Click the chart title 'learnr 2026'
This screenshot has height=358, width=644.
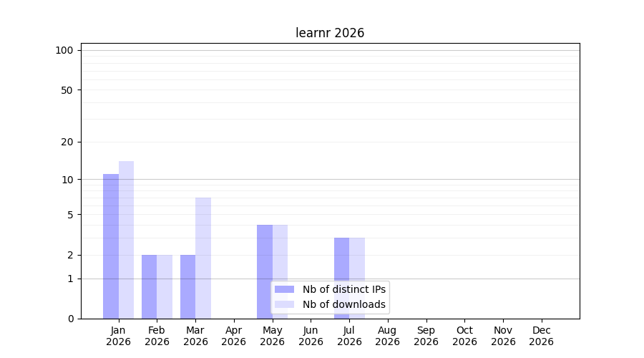pos(330,33)
